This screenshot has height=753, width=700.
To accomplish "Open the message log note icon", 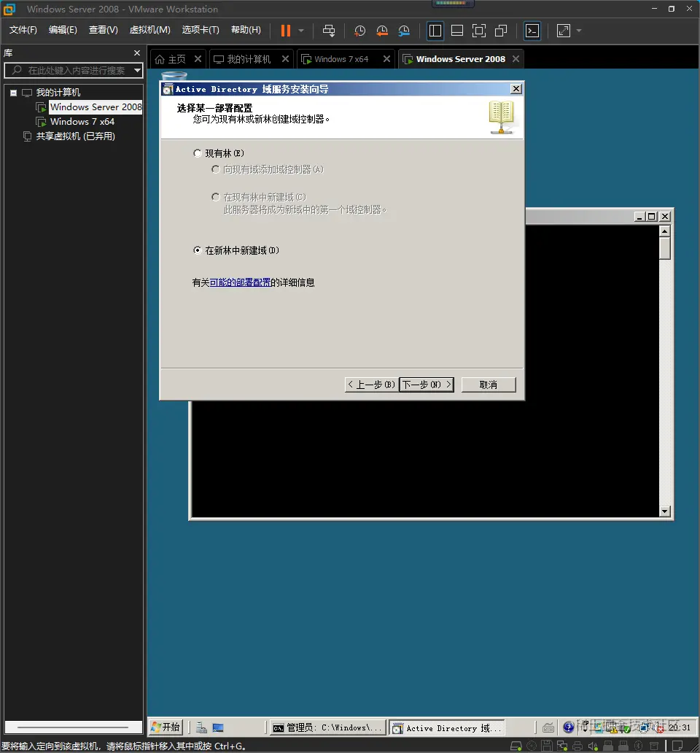I will click(x=677, y=746).
